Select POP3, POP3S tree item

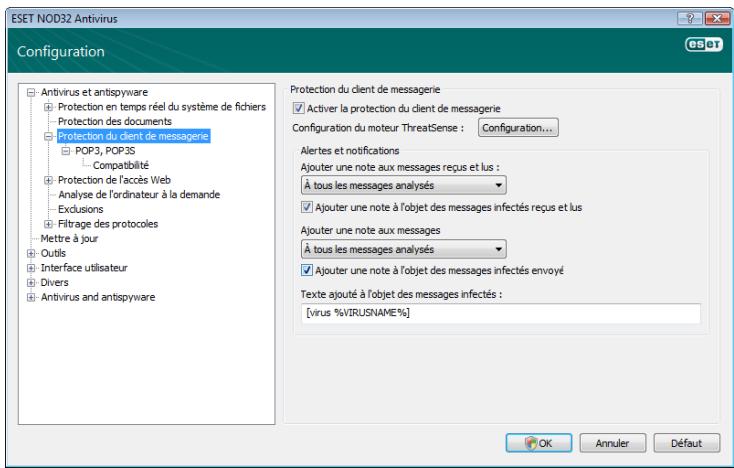tap(105, 151)
